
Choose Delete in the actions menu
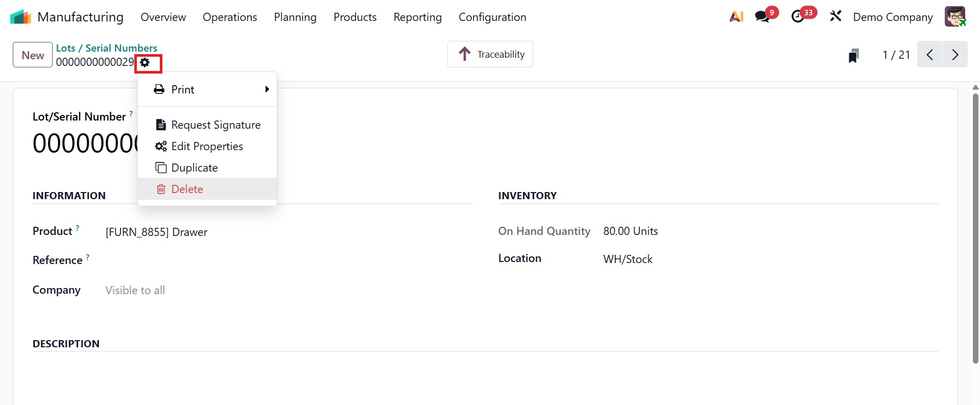187,189
